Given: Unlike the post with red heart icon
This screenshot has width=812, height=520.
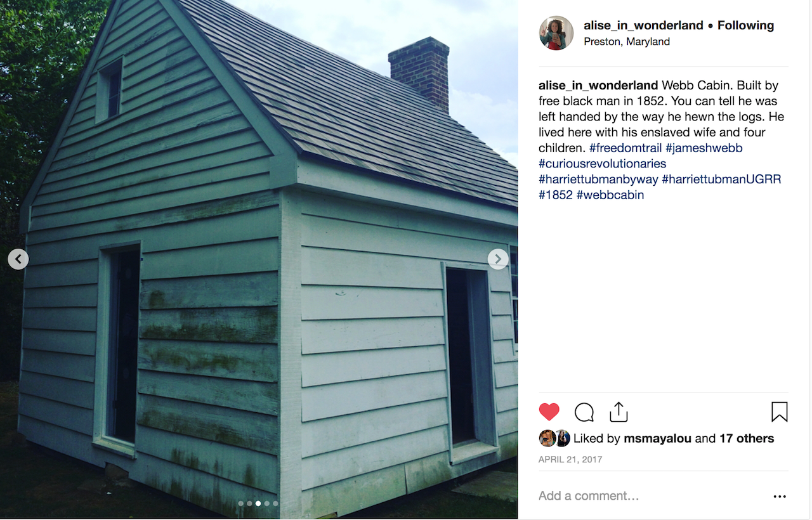Looking at the screenshot, I should pos(549,412).
